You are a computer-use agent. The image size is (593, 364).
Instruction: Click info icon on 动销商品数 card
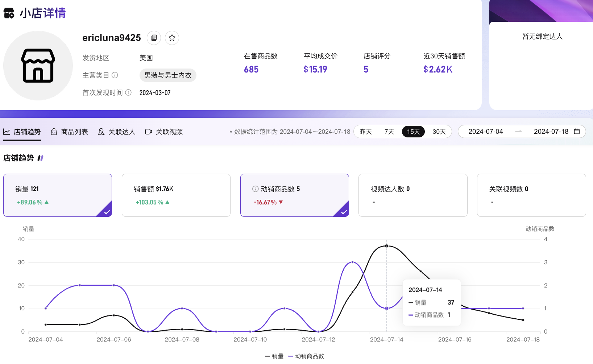point(255,189)
